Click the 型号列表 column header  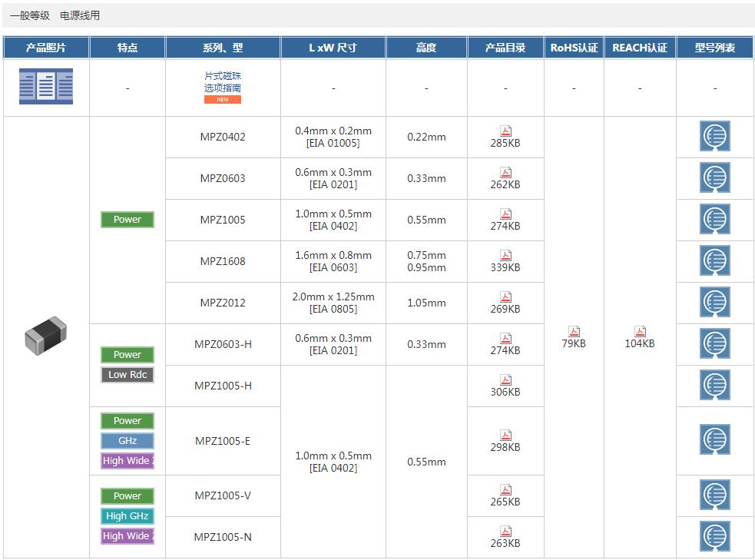tap(714, 48)
